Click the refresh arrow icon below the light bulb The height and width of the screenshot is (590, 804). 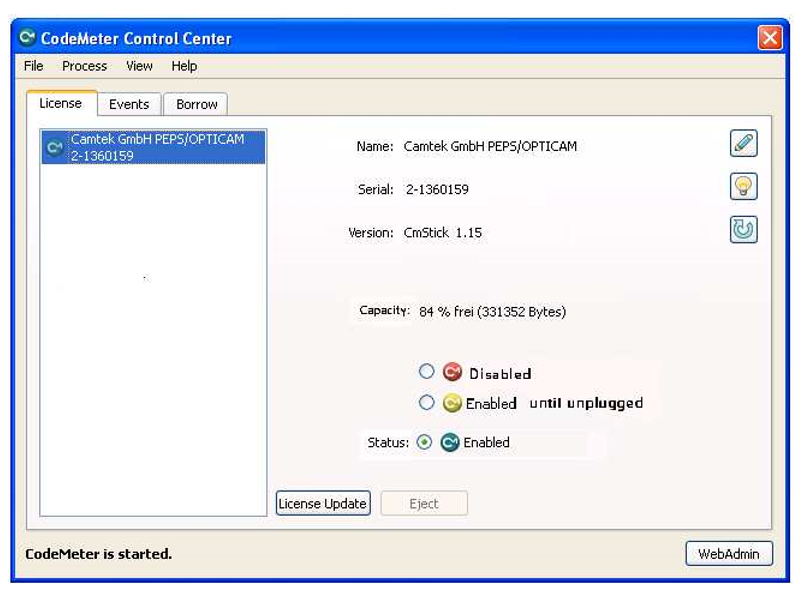pos(743,229)
